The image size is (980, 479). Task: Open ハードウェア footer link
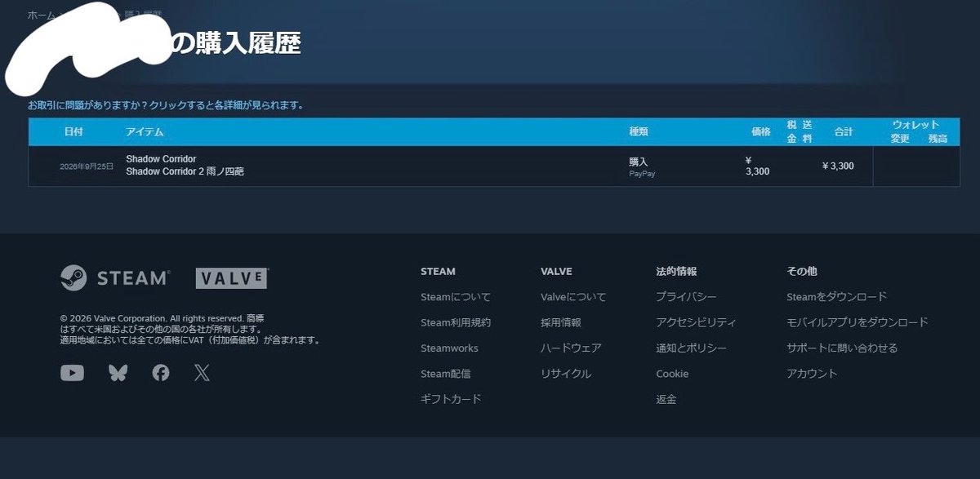pyautogui.click(x=571, y=348)
